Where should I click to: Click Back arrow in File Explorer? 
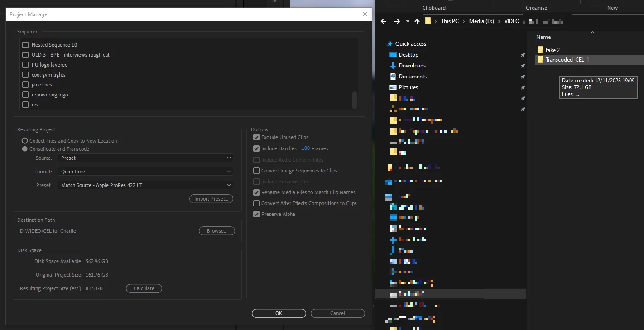[384, 21]
